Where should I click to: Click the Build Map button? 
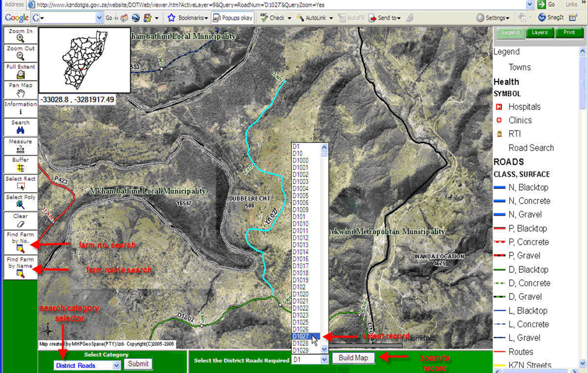[x=353, y=358]
